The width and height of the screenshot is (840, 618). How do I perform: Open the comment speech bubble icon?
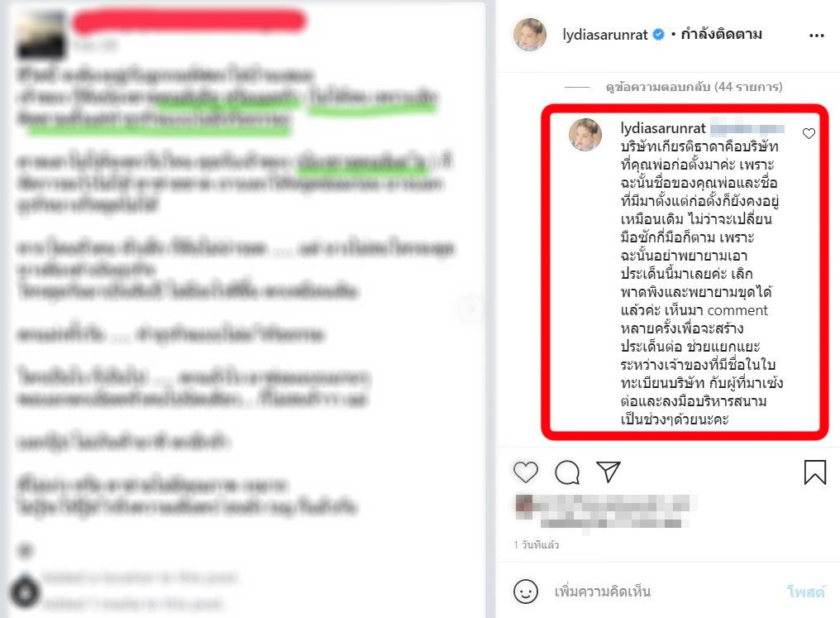click(x=567, y=472)
